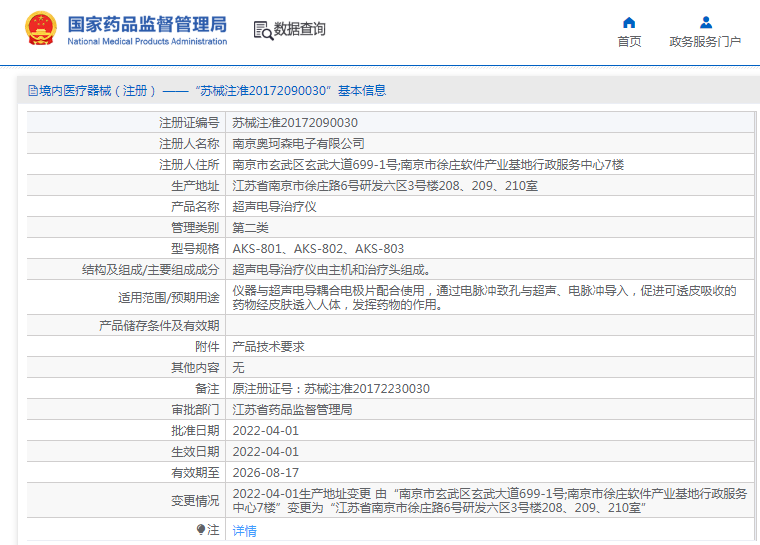Click the 产品储存条件及有效期 label
This screenshot has height=545, width=760.
pyautogui.click(x=159, y=325)
